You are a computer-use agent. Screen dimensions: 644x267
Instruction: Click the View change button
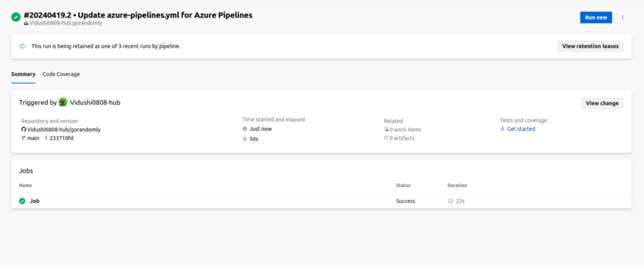(x=602, y=103)
